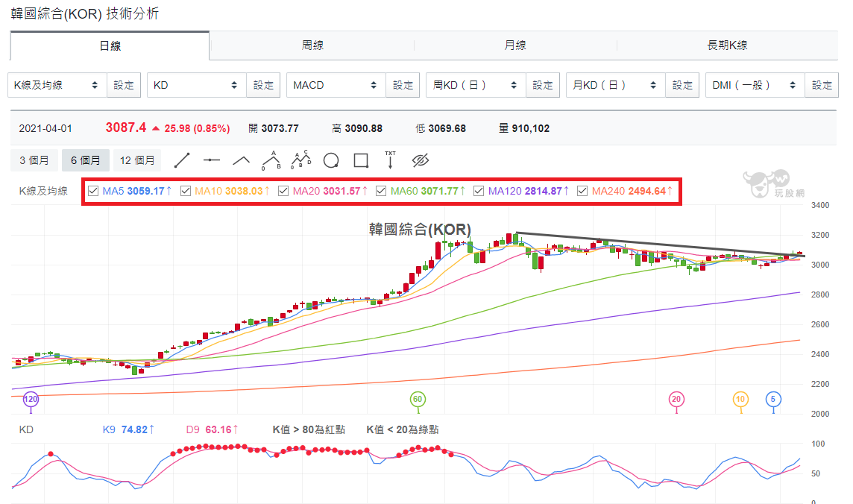Click the 3 個月 range button
853x504 pixels.
(x=34, y=160)
